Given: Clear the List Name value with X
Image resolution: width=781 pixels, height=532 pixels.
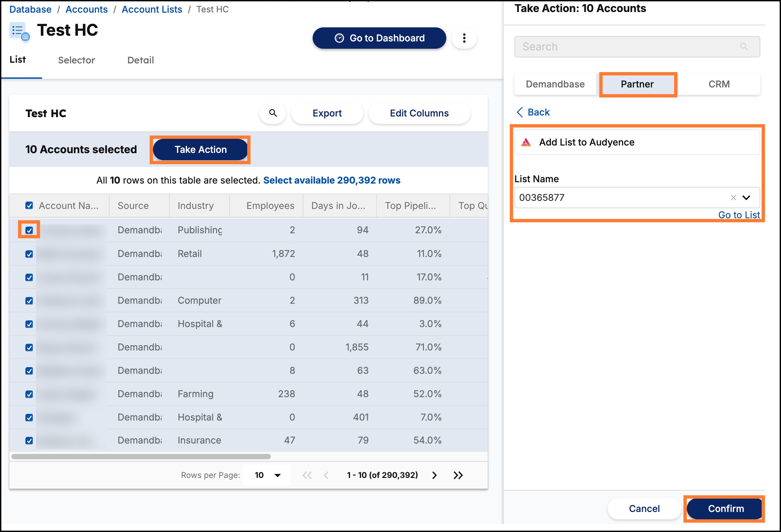Looking at the screenshot, I should 733,198.
